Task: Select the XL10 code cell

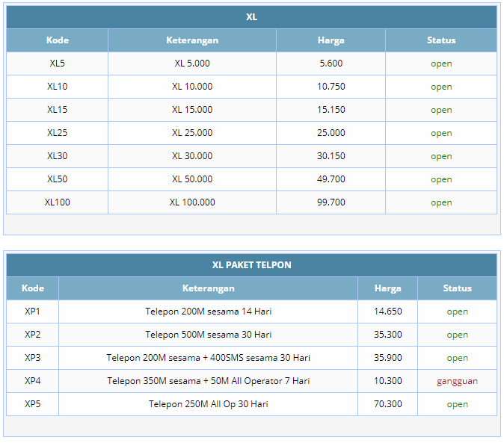Action: tap(57, 87)
